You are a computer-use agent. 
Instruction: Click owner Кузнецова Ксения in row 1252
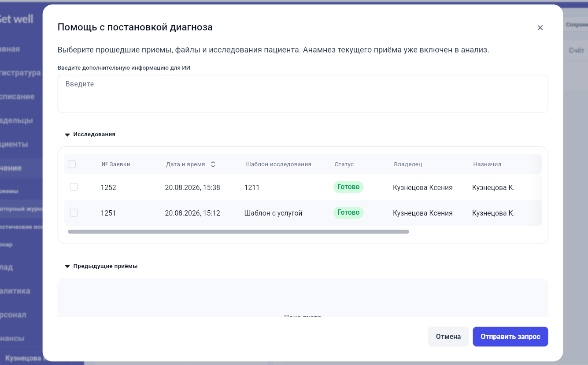click(x=423, y=187)
